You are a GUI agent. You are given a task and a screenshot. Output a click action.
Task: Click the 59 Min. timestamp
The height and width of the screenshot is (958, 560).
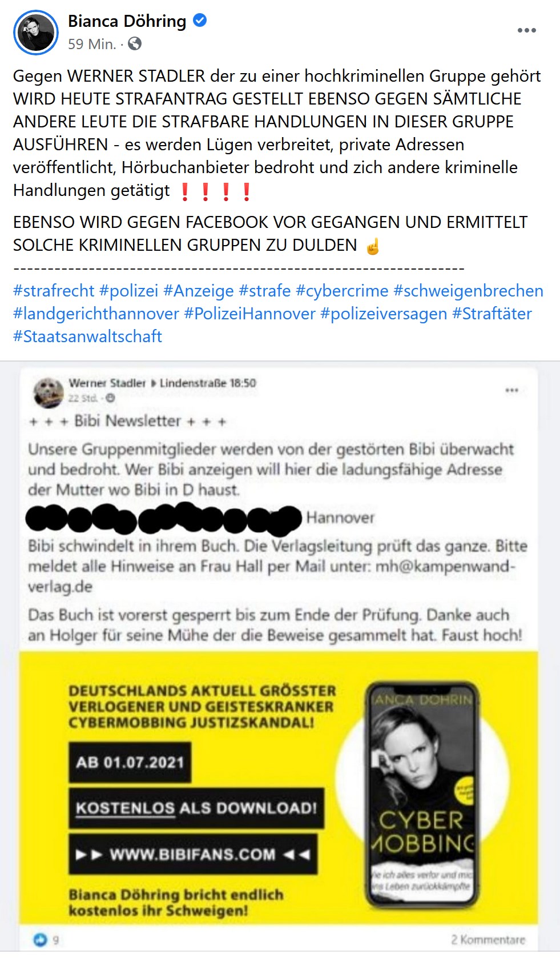point(92,44)
